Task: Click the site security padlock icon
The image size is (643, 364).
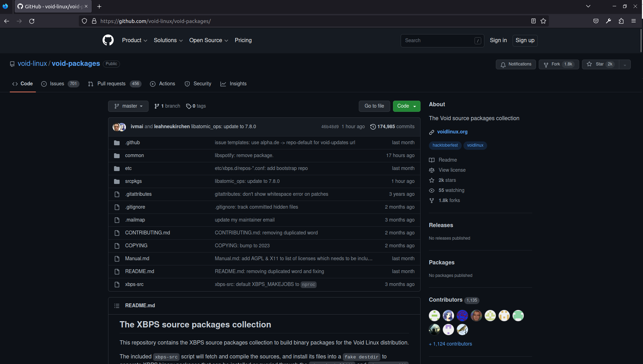Action: pos(94,21)
